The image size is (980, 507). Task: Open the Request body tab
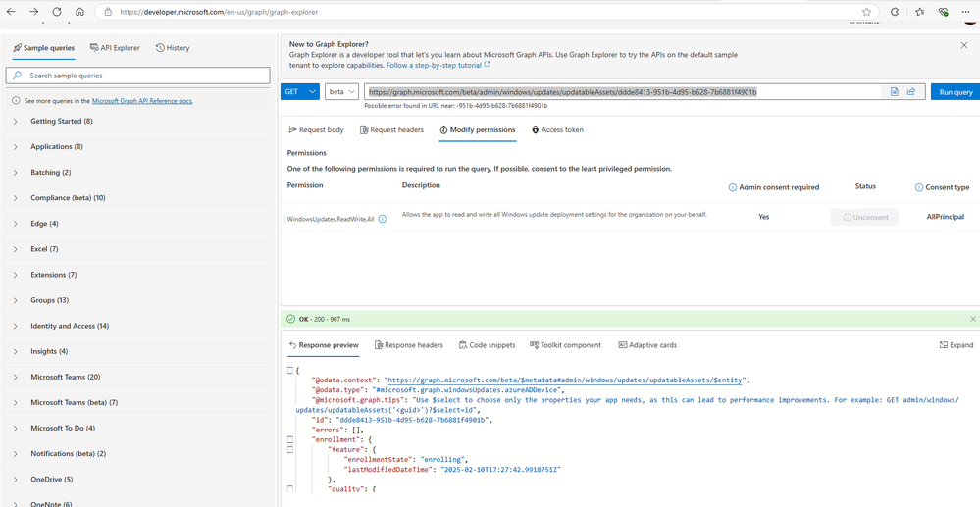click(316, 130)
